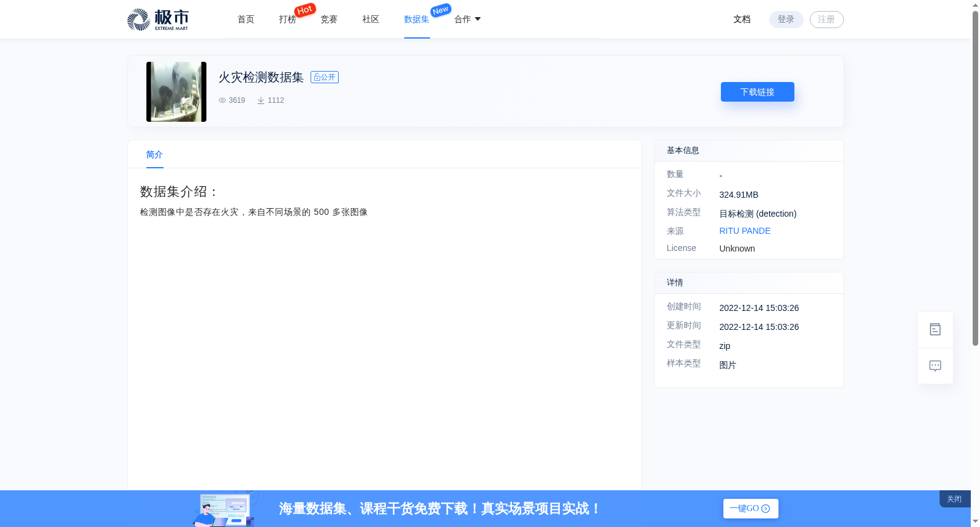Viewport: 980px width, 527px height.
Task: Expand the 合作 dropdown menu
Action: coord(467,20)
